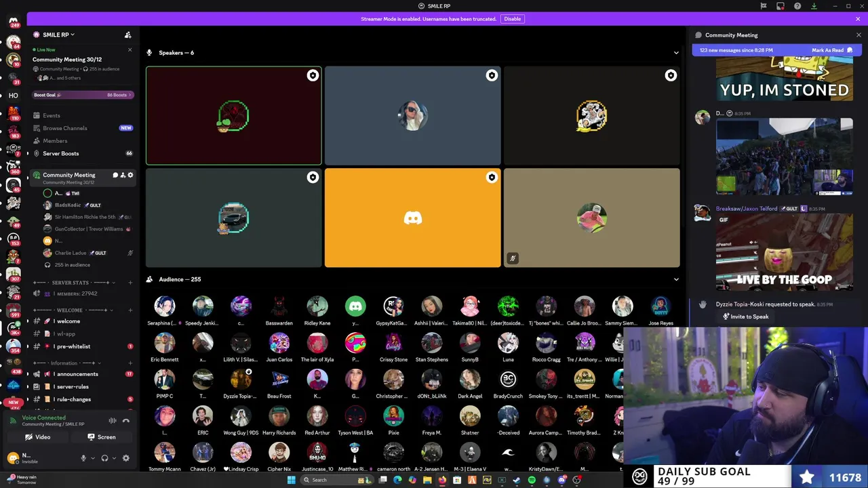Open the pre-whitelist channel
The width and height of the screenshot is (868, 488).
point(73,346)
